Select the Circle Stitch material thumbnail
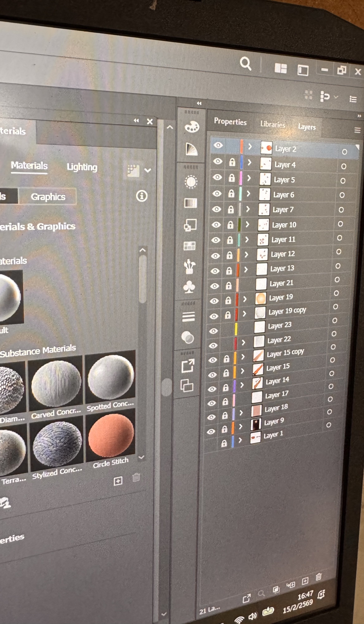Viewport: 364px width, 624px height. click(x=111, y=436)
